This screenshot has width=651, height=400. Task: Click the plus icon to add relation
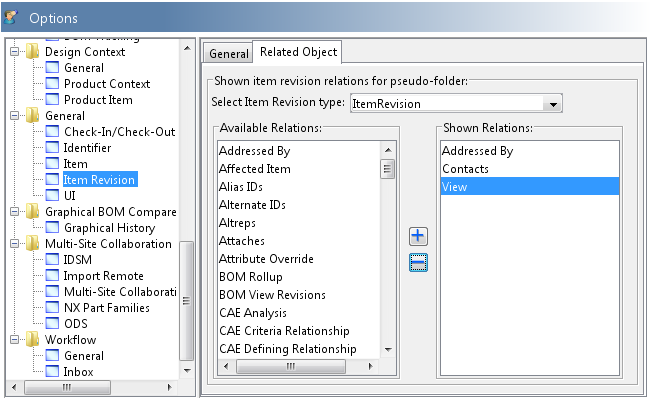(x=419, y=237)
